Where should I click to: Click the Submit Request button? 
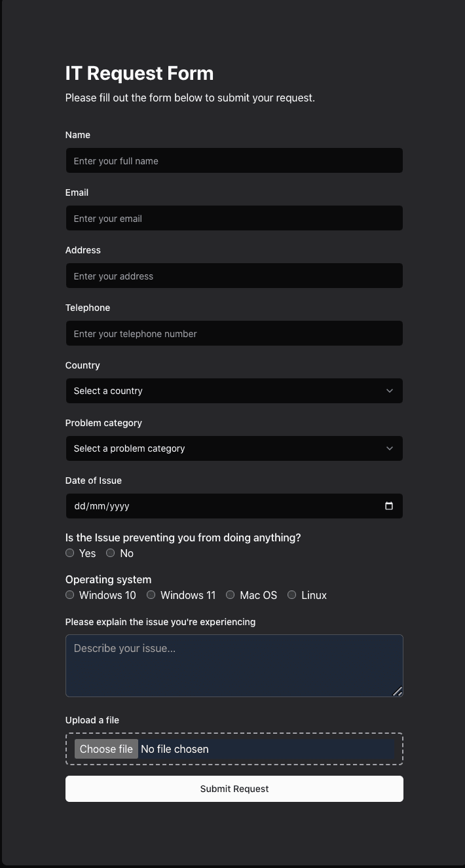click(234, 789)
